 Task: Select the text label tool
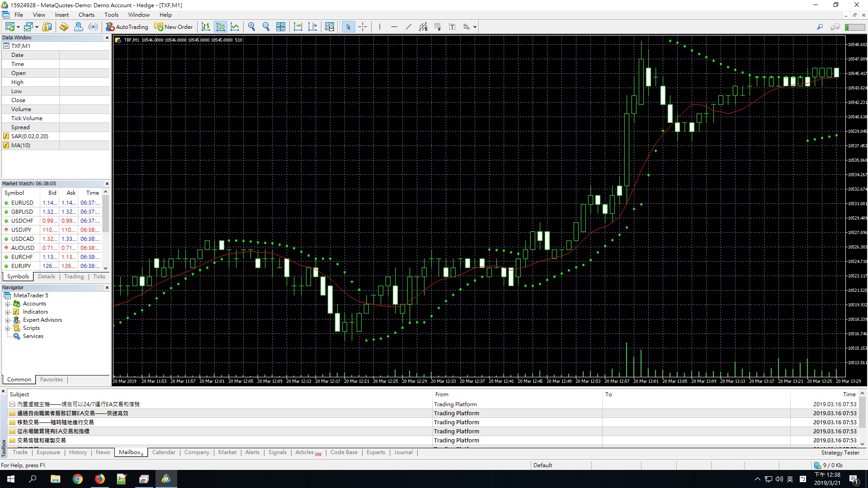click(452, 27)
